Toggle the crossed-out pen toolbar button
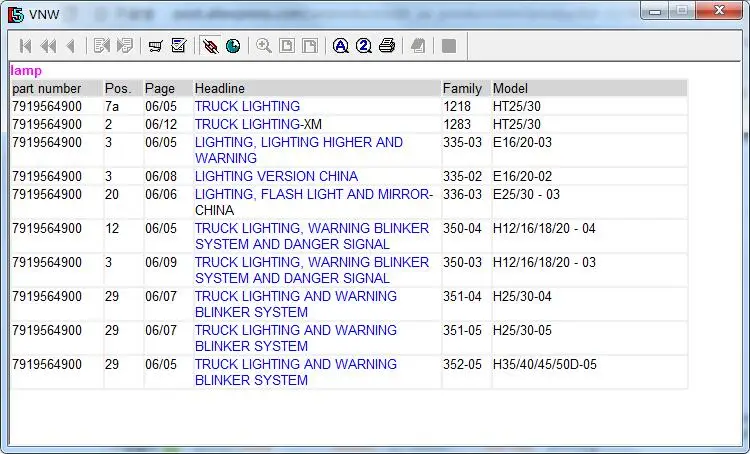This screenshot has width=750, height=454. [x=210, y=46]
